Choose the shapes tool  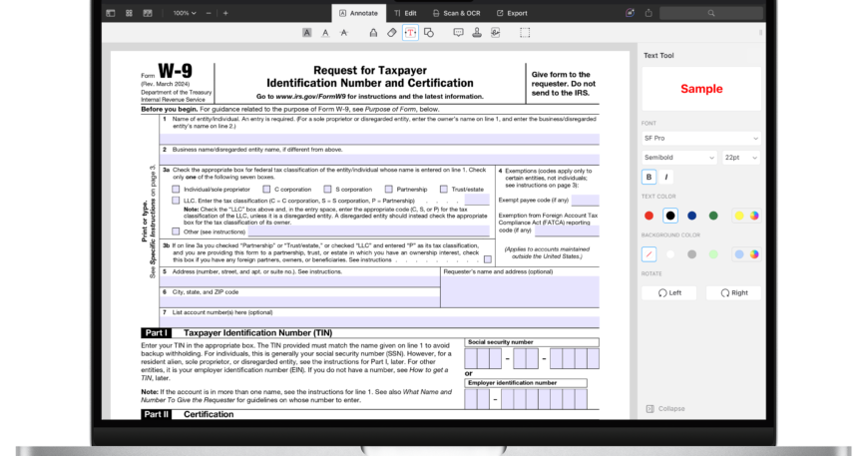(x=429, y=33)
